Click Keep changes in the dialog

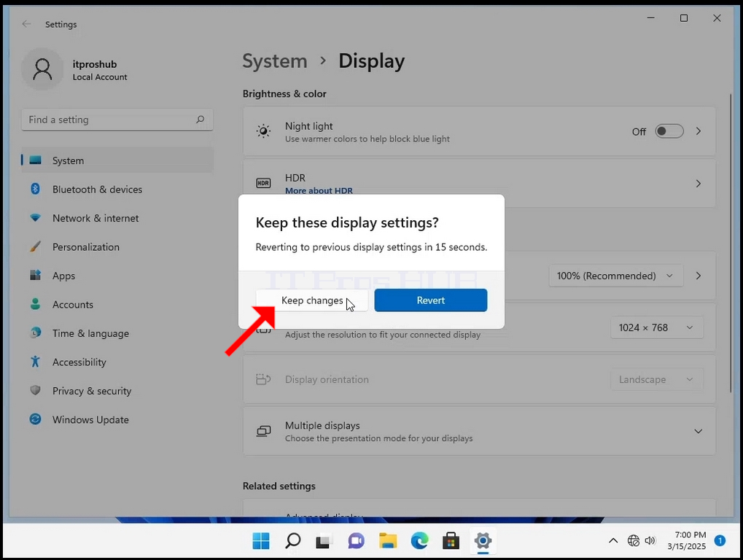312,300
